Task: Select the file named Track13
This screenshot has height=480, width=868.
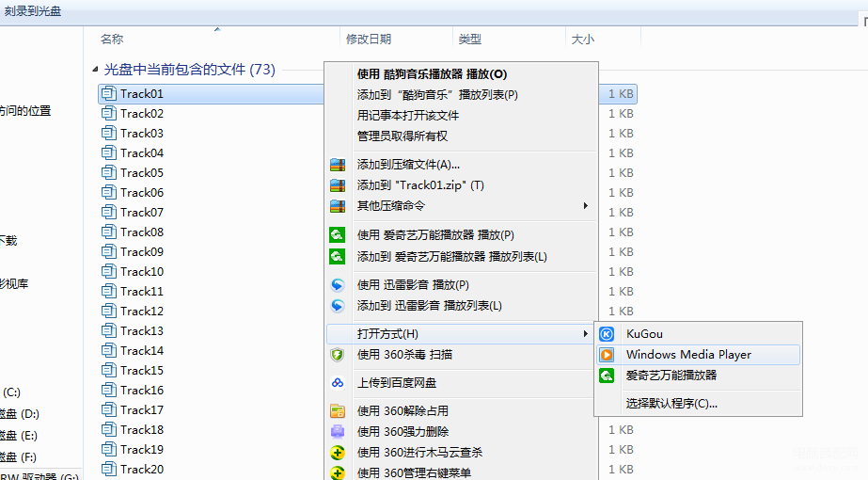Action: pyautogui.click(x=142, y=331)
